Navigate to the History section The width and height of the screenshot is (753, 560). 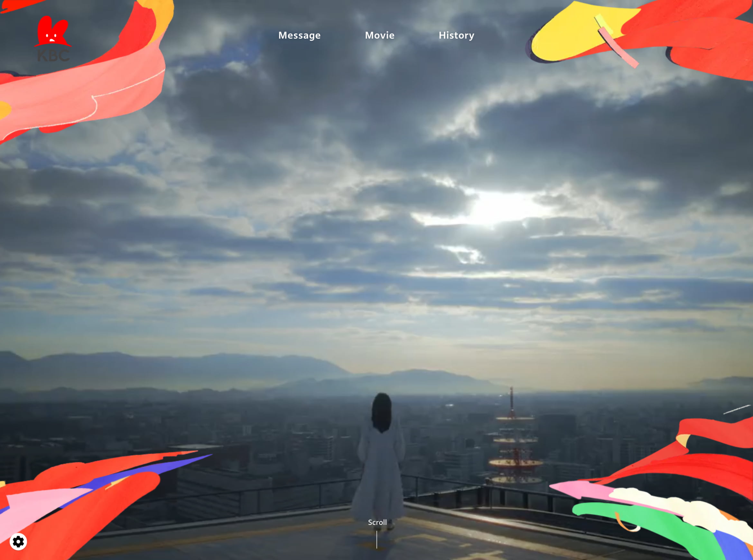(456, 35)
